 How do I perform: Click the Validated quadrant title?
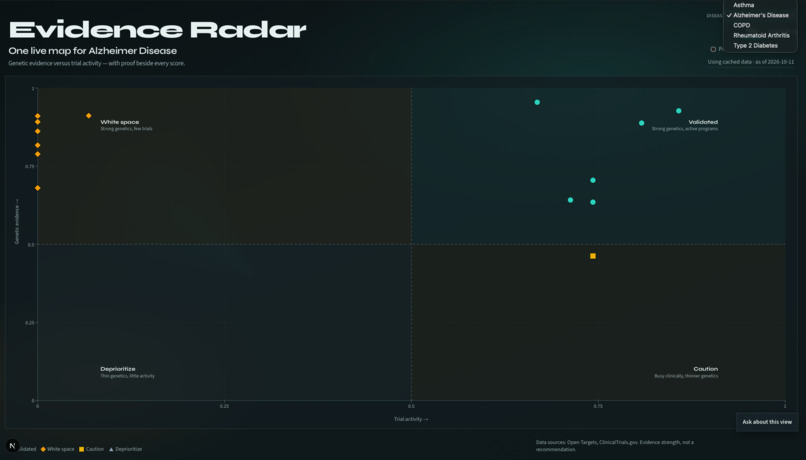(x=703, y=122)
